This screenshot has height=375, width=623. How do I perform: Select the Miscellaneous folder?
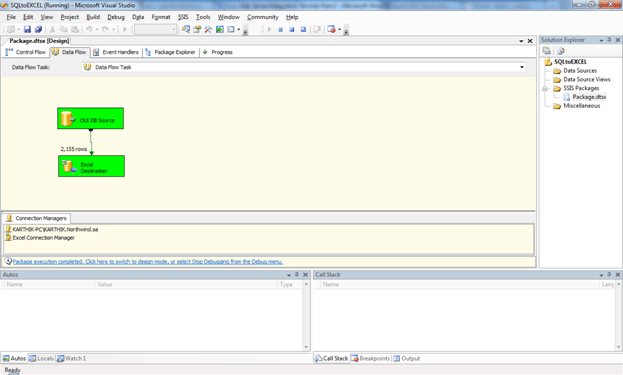tap(582, 106)
